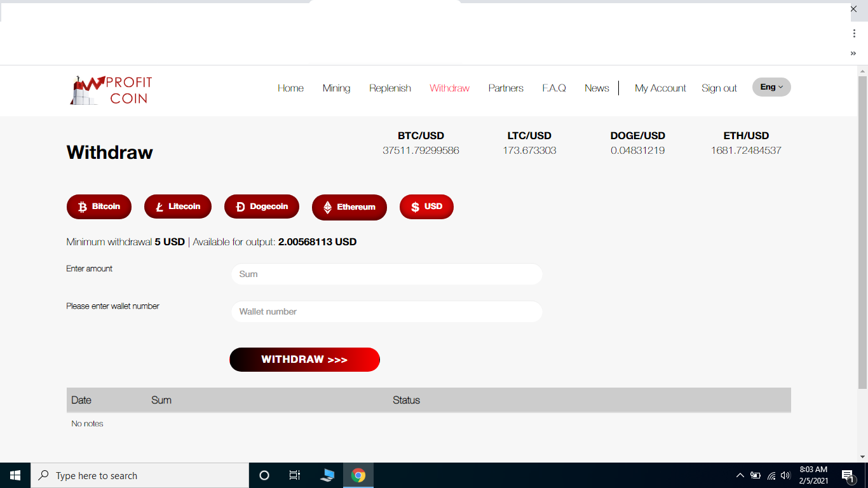868x488 pixels.
Task: Open the News page
Action: (x=597, y=88)
